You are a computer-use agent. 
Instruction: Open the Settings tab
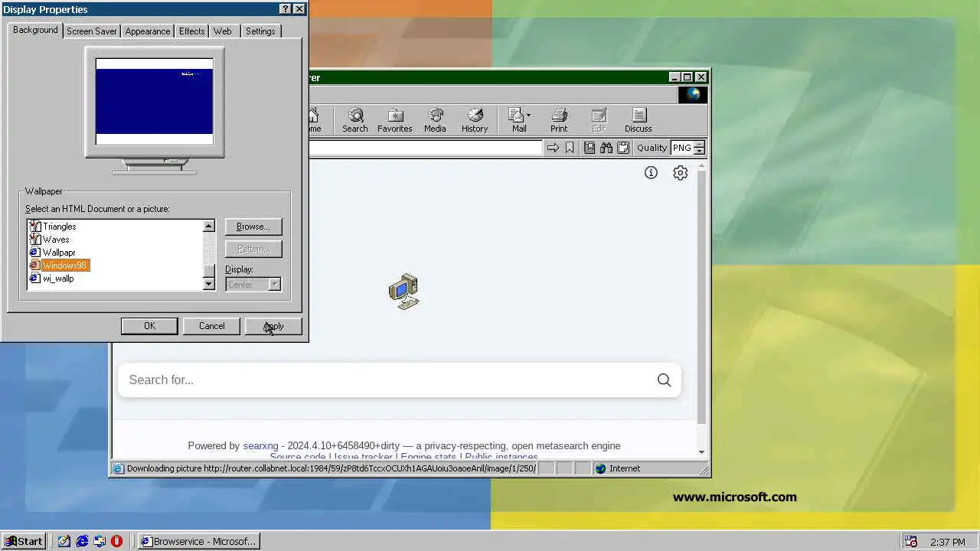click(x=260, y=31)
